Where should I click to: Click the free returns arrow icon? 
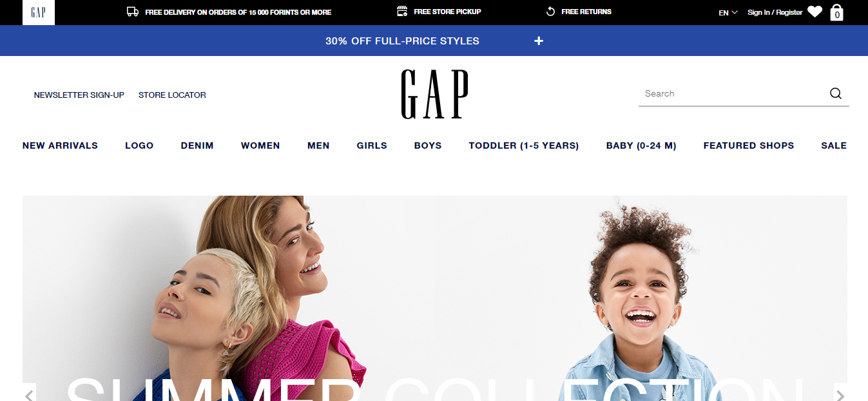550,12
